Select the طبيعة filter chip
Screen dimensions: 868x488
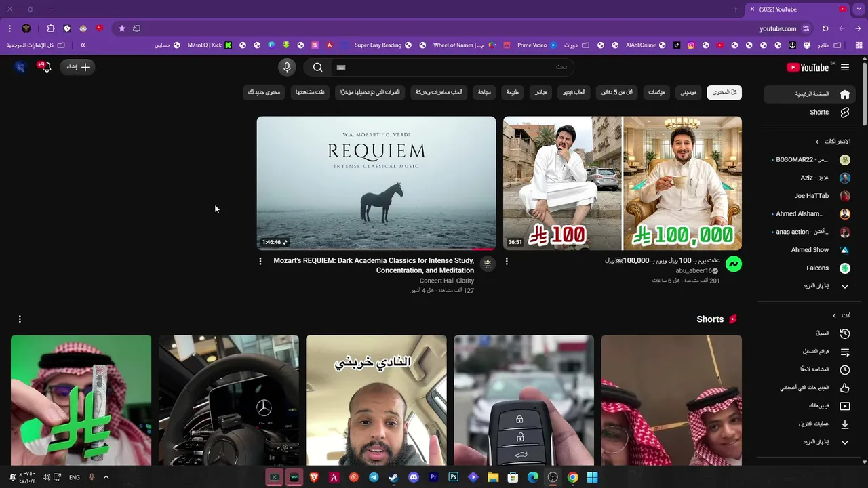click(512, 92)
